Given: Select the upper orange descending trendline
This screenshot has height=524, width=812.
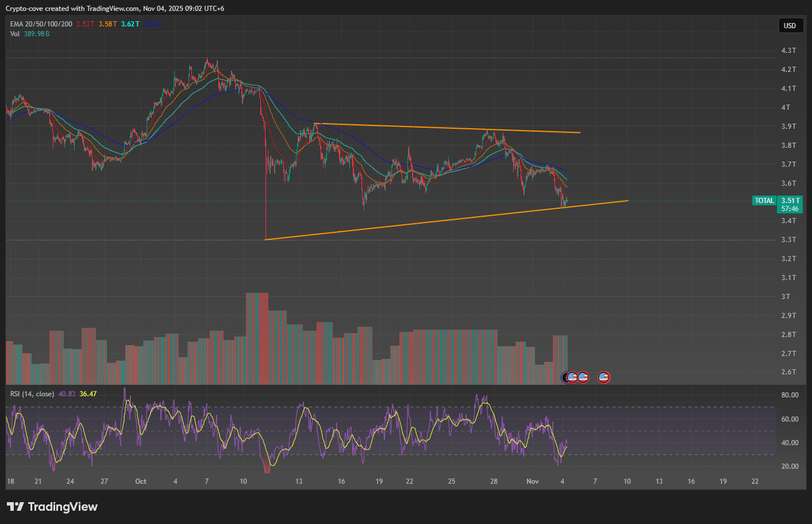Looking at the screenshot, I should (x=448, y=128).
